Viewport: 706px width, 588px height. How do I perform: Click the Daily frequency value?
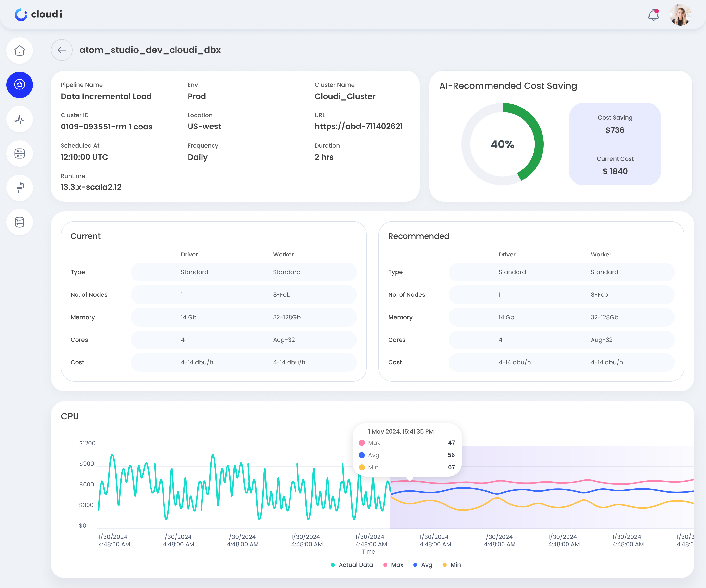point(198,157)
